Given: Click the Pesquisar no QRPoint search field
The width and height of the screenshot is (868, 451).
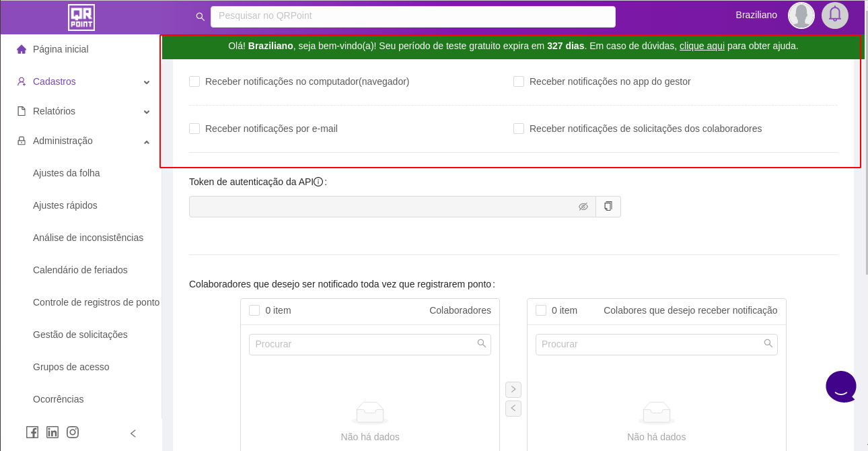Looking at the screenshot, I should point(412,16).
